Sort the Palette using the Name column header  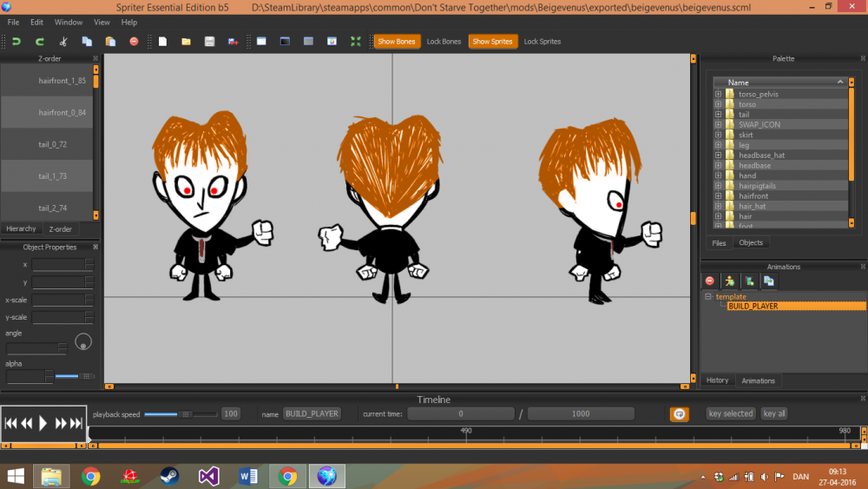[780, 83]
